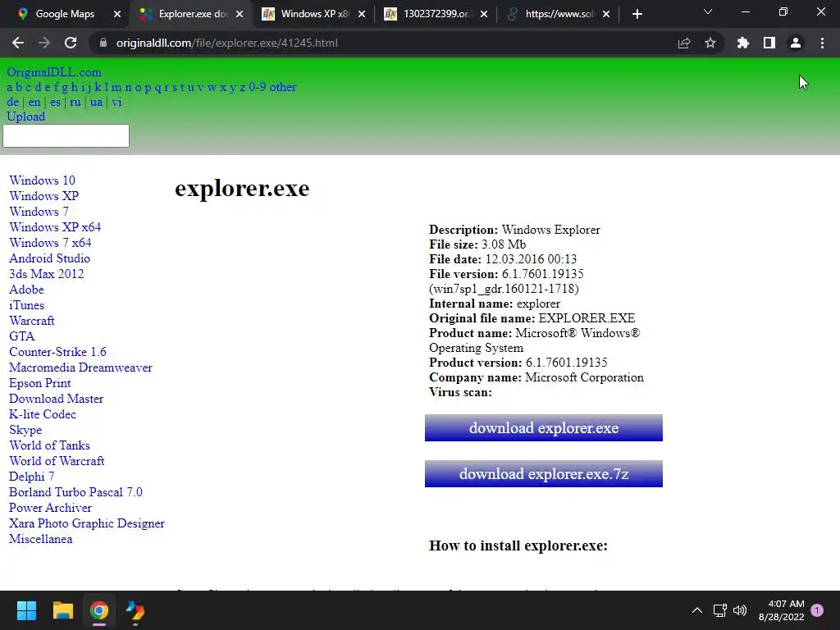
Task: Reload the current page
Action: tap(71, 43)
